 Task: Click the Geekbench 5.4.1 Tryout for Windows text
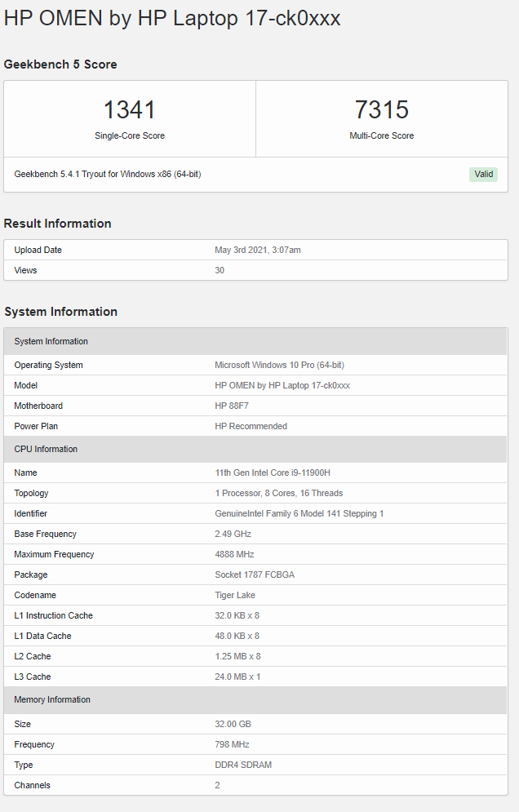(x=108, y=174)
